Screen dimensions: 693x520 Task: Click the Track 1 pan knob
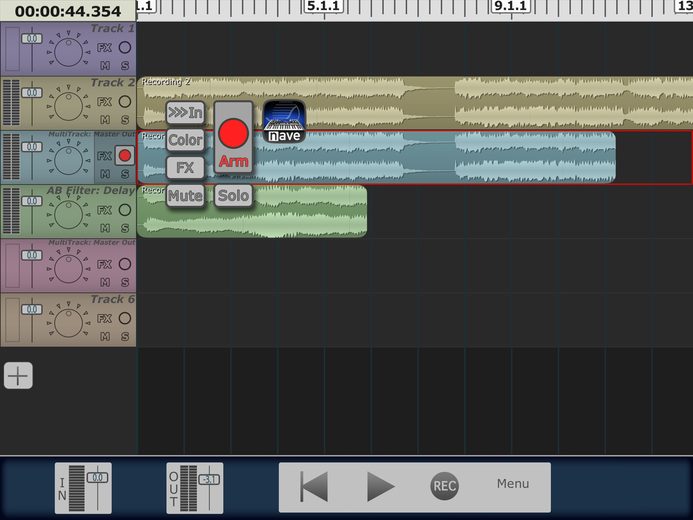(x=69, y=52)
